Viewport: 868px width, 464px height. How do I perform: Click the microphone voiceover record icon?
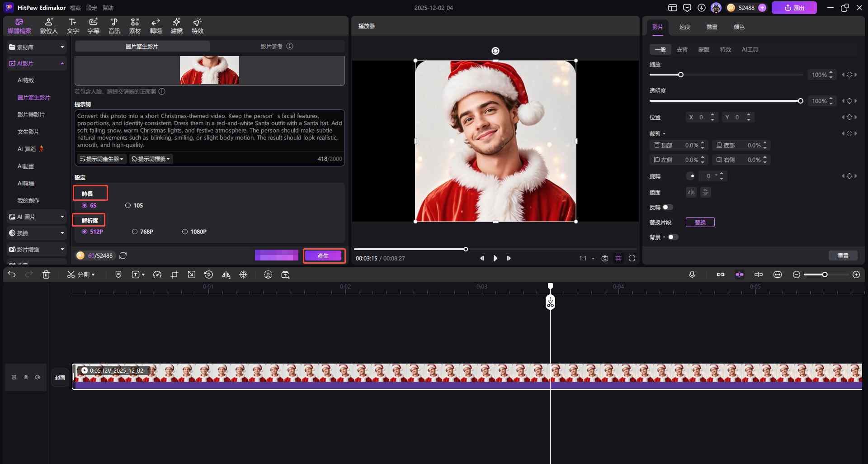692,275
